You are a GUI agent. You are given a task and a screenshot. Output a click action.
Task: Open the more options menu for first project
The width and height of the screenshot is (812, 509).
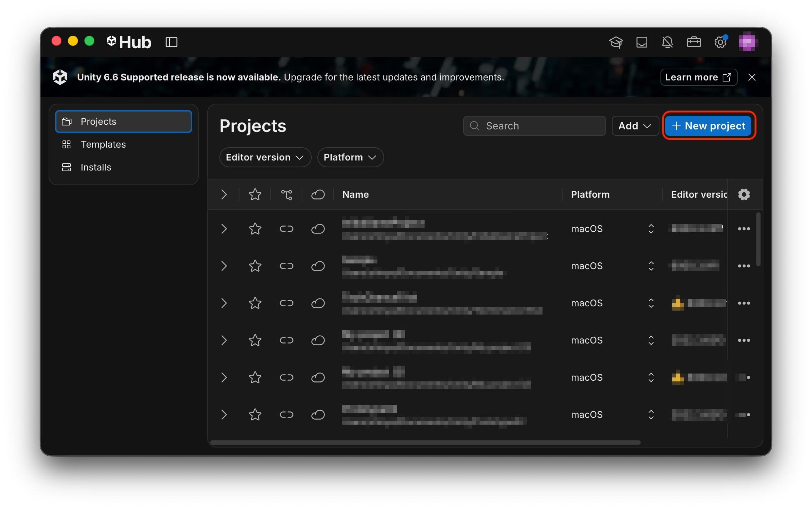(x=744, y=229)
